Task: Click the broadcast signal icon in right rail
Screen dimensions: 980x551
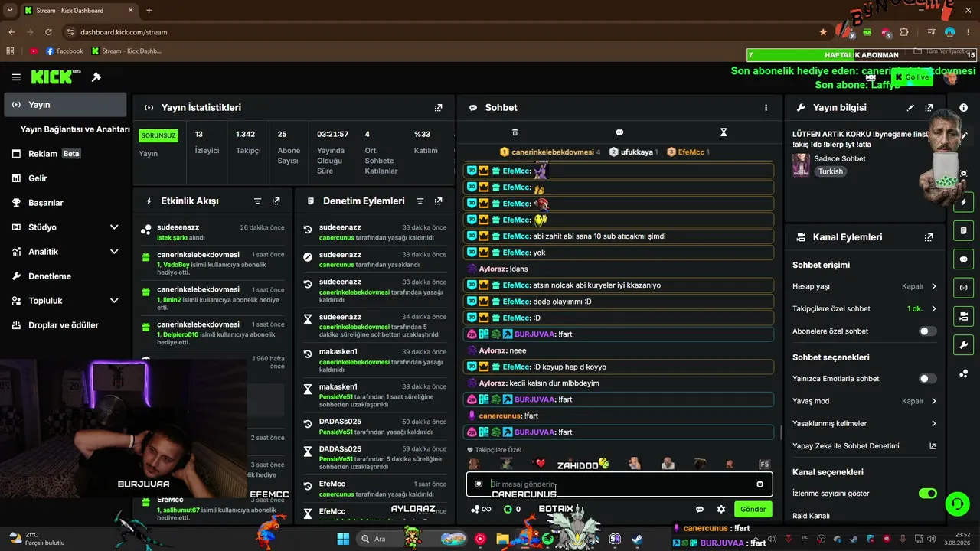Action: [x=963, y=288]
